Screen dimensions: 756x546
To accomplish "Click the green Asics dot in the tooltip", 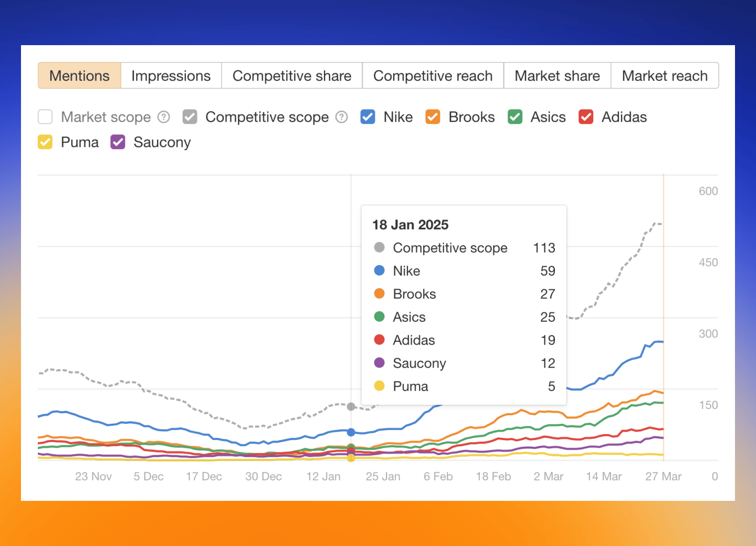I will pos(379,317).
